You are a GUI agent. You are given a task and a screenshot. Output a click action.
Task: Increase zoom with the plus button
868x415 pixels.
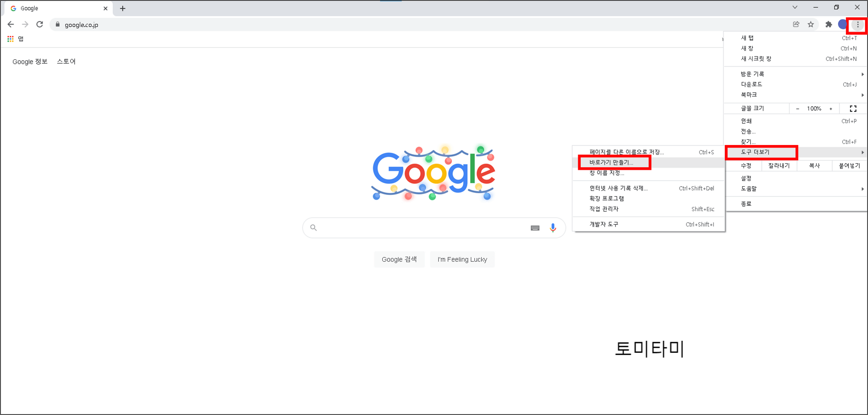831,109
